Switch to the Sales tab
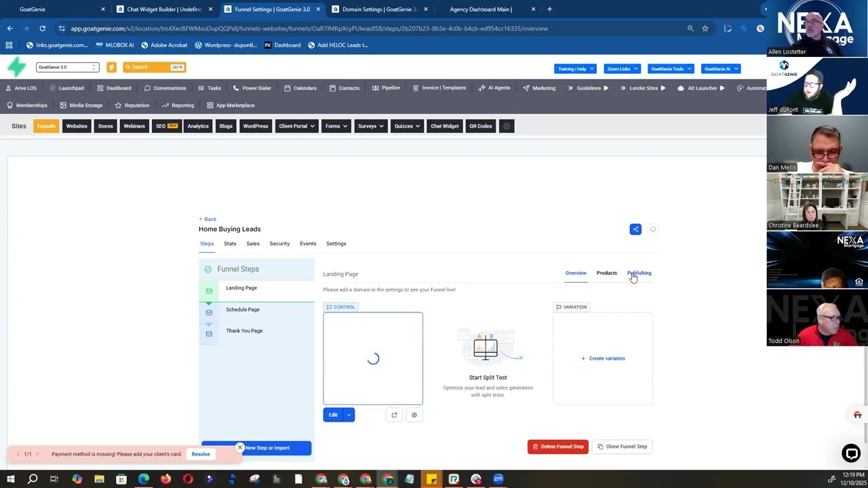 tap(253, 243)
